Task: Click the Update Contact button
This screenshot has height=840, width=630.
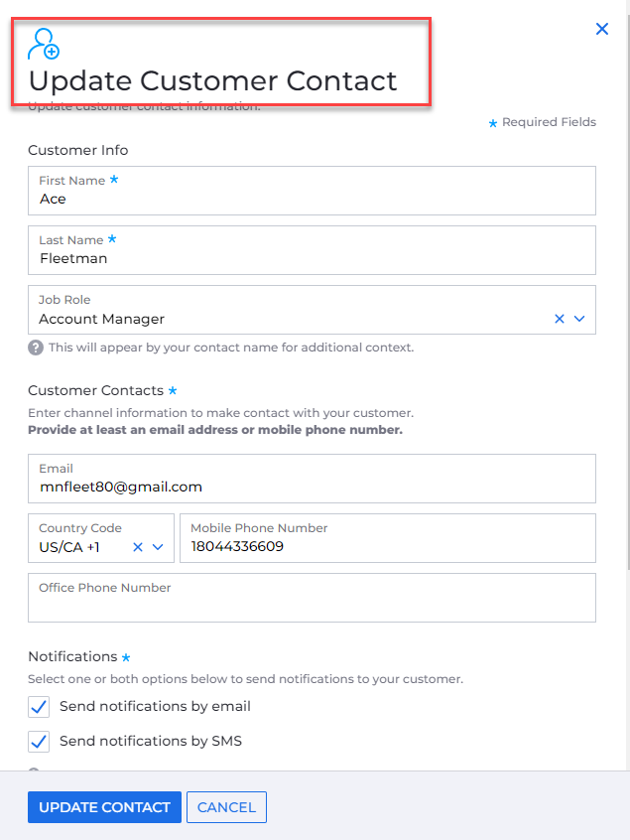Action: pyautogui.click(x=104, y=807)
